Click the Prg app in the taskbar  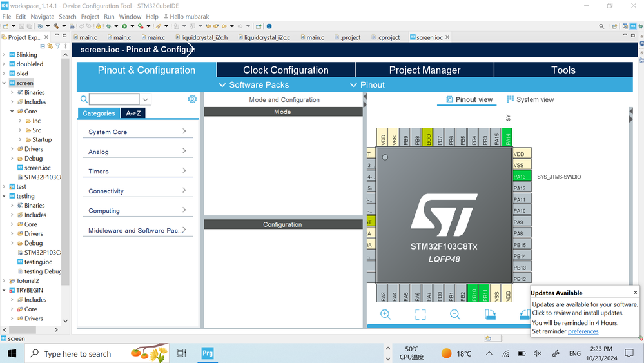click(x=208, y=353)
